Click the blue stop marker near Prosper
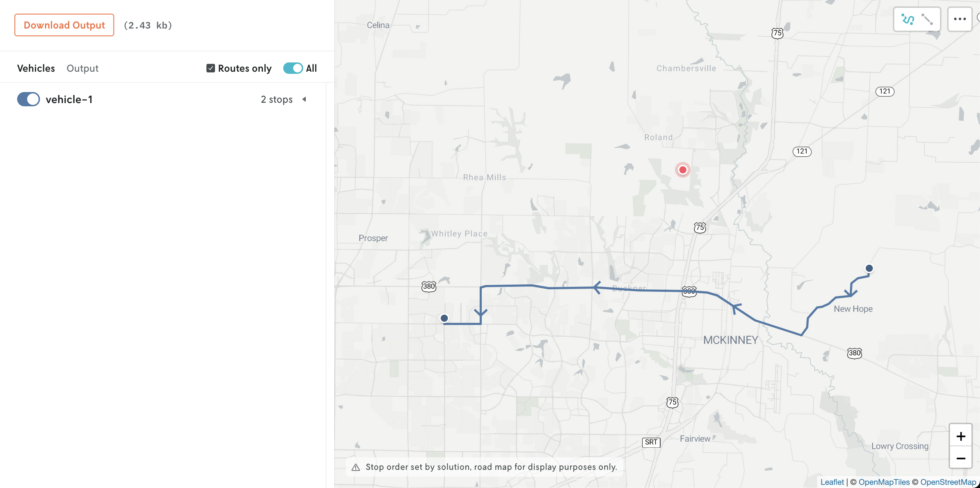Viewport: 980px width, 488px height. pos(444,317)
